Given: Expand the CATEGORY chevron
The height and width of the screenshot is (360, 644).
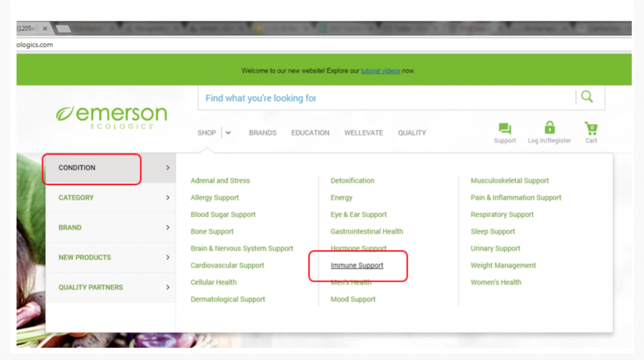Looking at the screenshot, I should [x=167, y=198].
